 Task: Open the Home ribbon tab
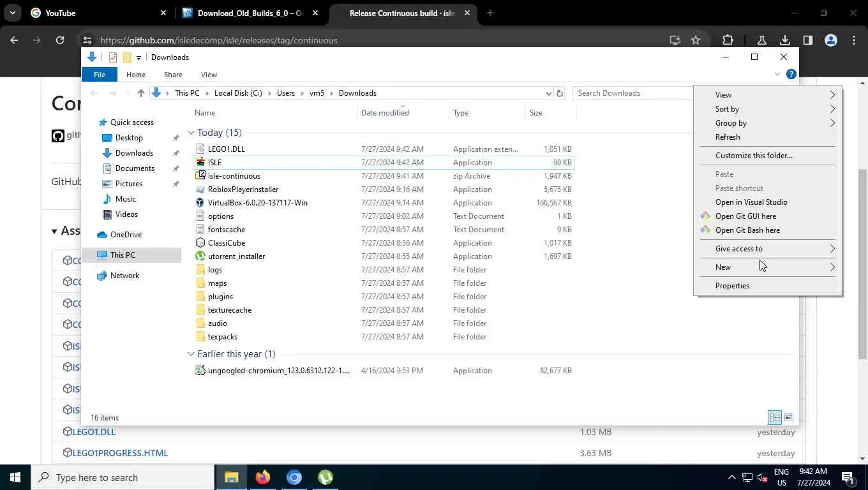point(136,75)
